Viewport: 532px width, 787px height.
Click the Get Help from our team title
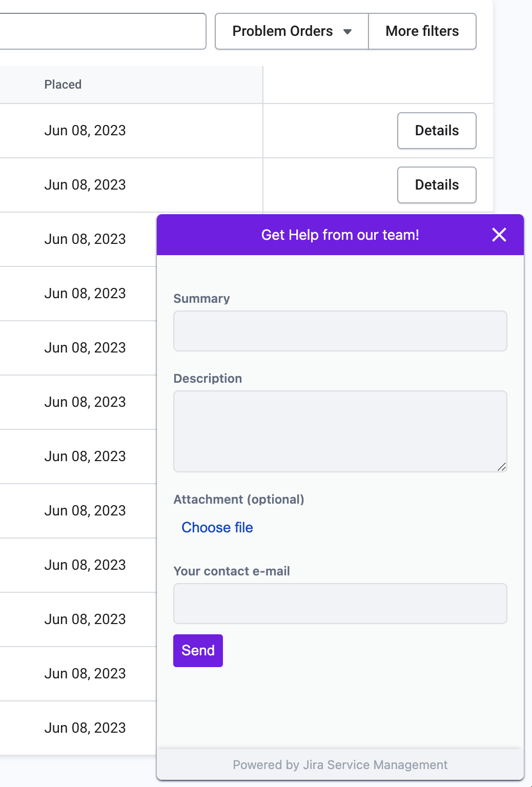point(340,235)
